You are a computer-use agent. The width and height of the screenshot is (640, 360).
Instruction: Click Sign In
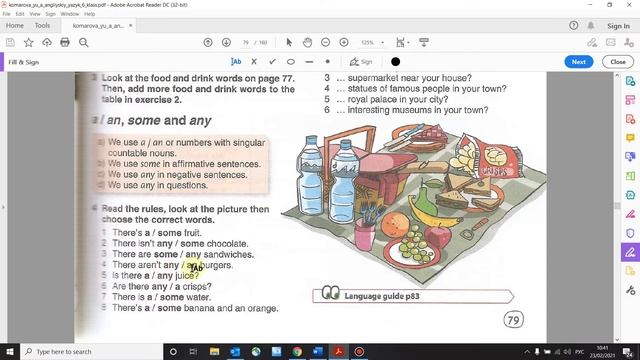coord(618,26)
